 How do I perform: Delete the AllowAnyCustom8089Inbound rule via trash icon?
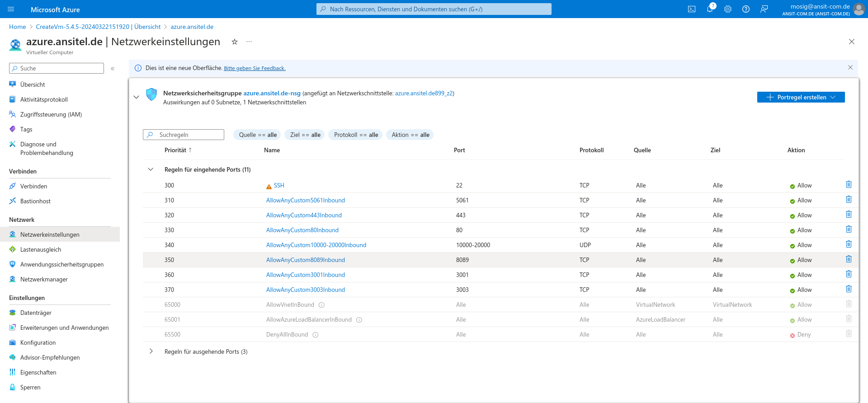tap(849, 259)
